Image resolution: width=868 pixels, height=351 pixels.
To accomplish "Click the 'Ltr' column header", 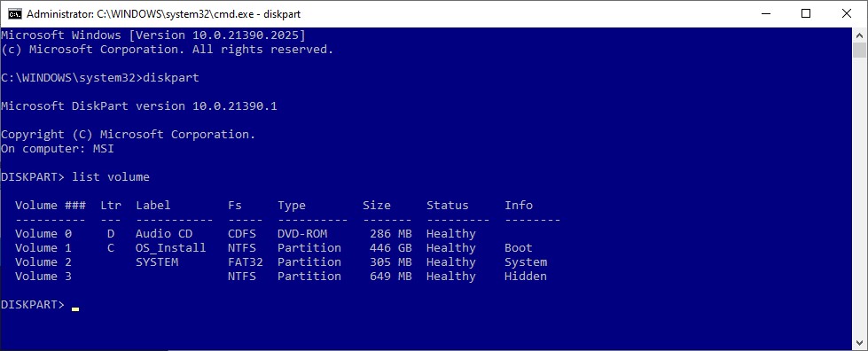I will [111, 206].
